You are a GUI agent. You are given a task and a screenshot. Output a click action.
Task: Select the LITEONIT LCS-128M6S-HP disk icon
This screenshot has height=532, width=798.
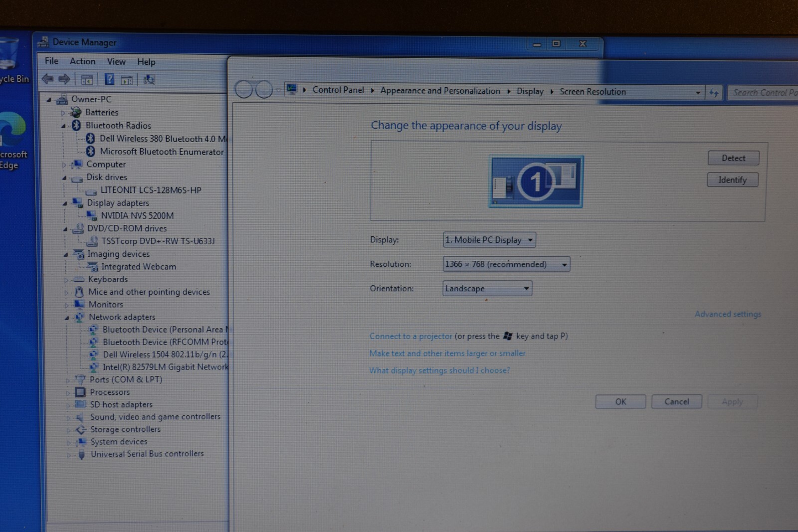coord(91,191)
